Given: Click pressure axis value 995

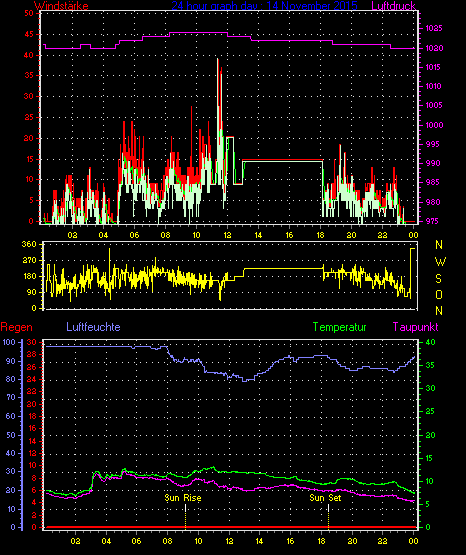Looking at the screenshot, I should [x=433, y=144].
